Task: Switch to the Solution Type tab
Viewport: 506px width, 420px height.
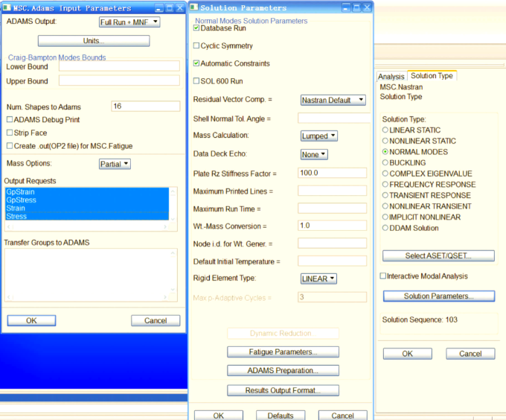Action: 432,75
